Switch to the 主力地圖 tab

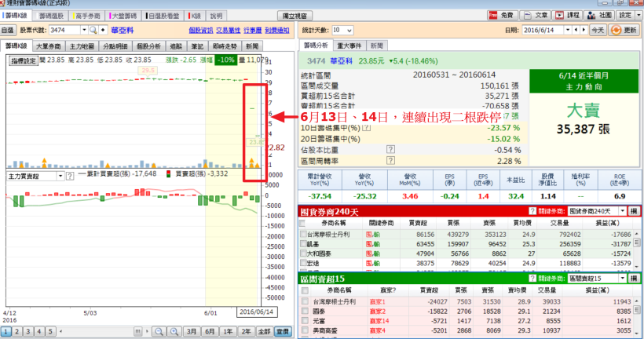point(81,46)
